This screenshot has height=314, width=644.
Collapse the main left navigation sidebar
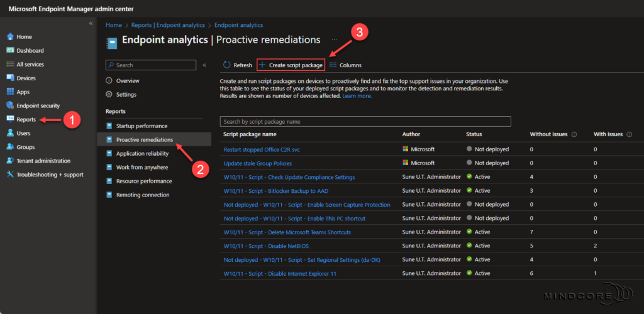(91, 23)
